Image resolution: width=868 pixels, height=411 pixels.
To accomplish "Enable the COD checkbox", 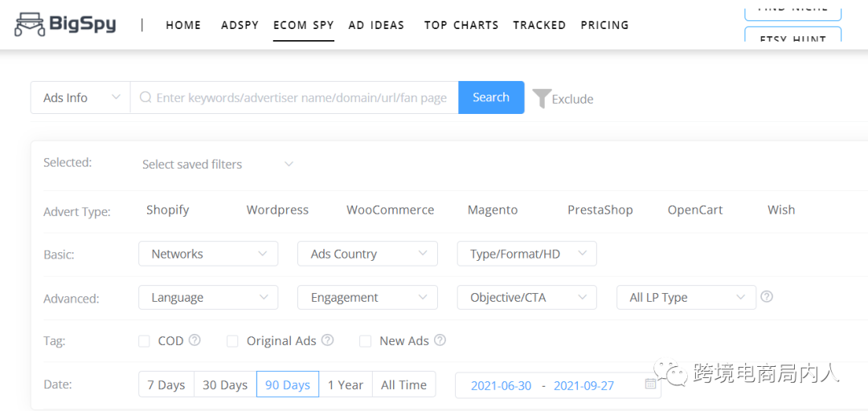I will [x=144, y=341].
